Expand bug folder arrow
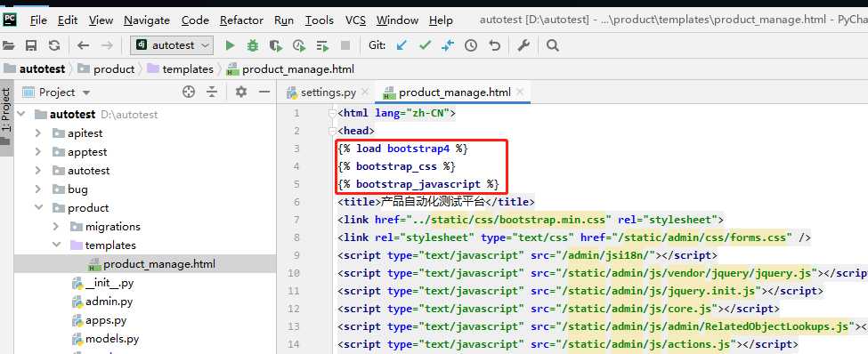This screenshot has height=354, width=868. pyautogui.click(x=38, y=189)
